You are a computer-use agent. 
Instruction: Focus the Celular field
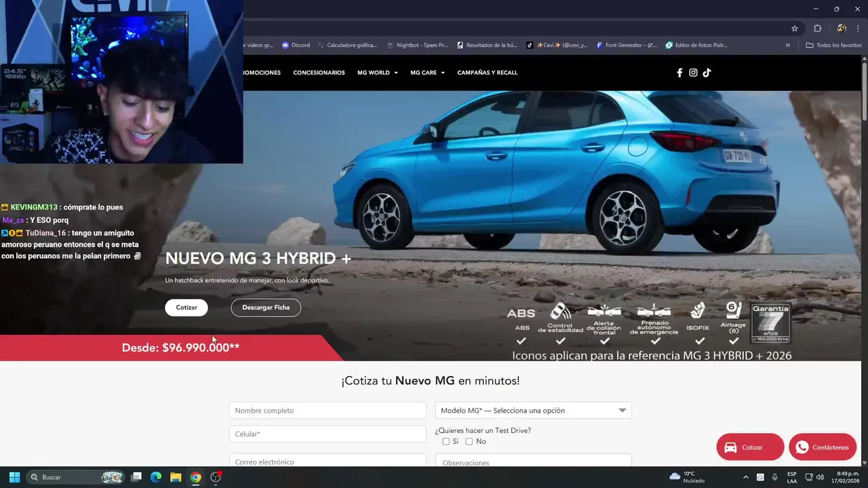[328, 434]
